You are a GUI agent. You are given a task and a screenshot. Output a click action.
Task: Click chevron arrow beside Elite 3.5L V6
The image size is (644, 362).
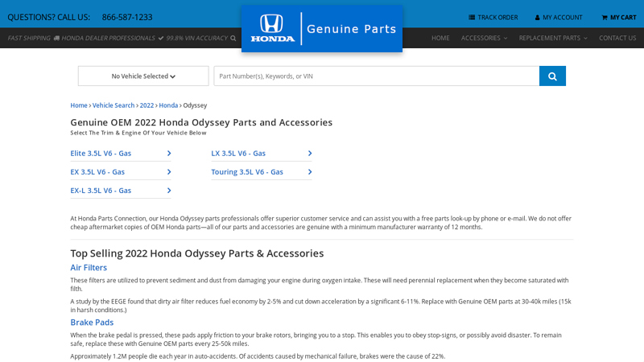(169, 153)
